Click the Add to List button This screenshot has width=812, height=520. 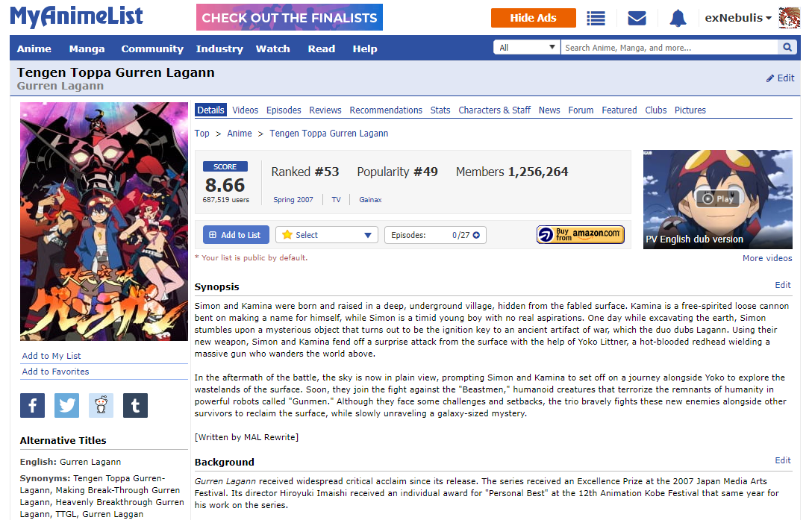click(x=236, y=235)
